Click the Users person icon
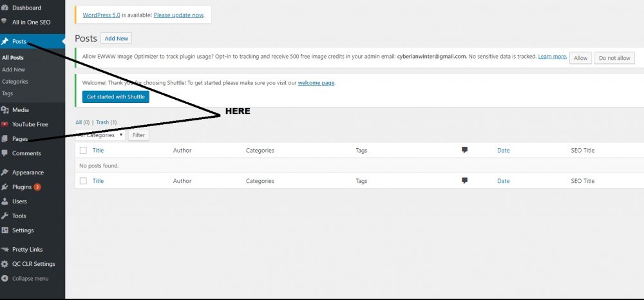This screenshot has height=300, width=644. point(5,201)
